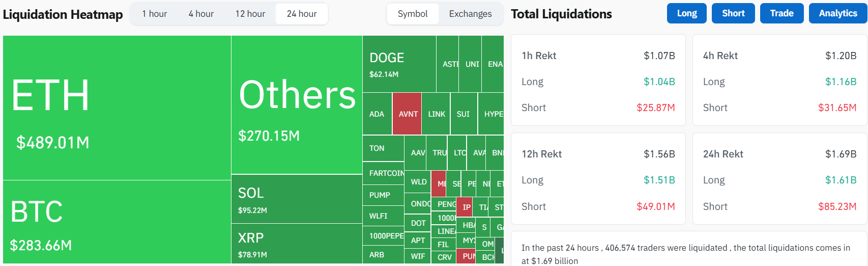Click the BTC heatmap tile
This screenshot has height=266, width=868.
pyautogui.click(x=117, y=222)
